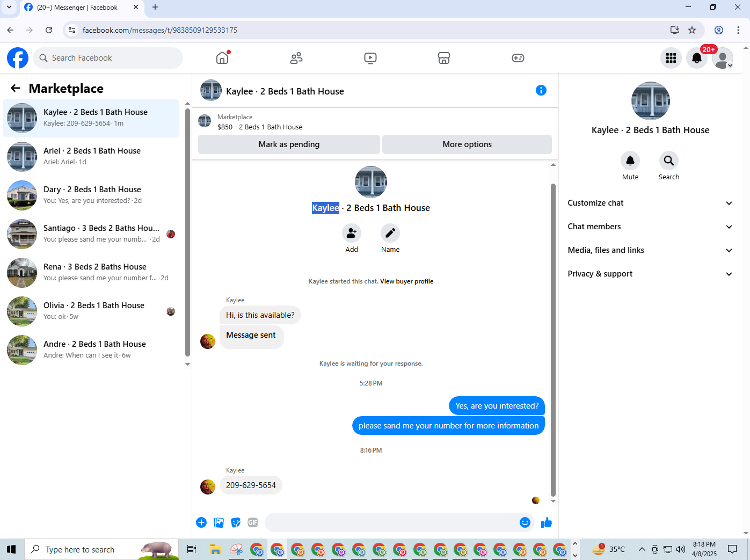750x560 pixels.
Task: Open a new Chrome tab
Action: pyautogui.click(x=155, y=7)
